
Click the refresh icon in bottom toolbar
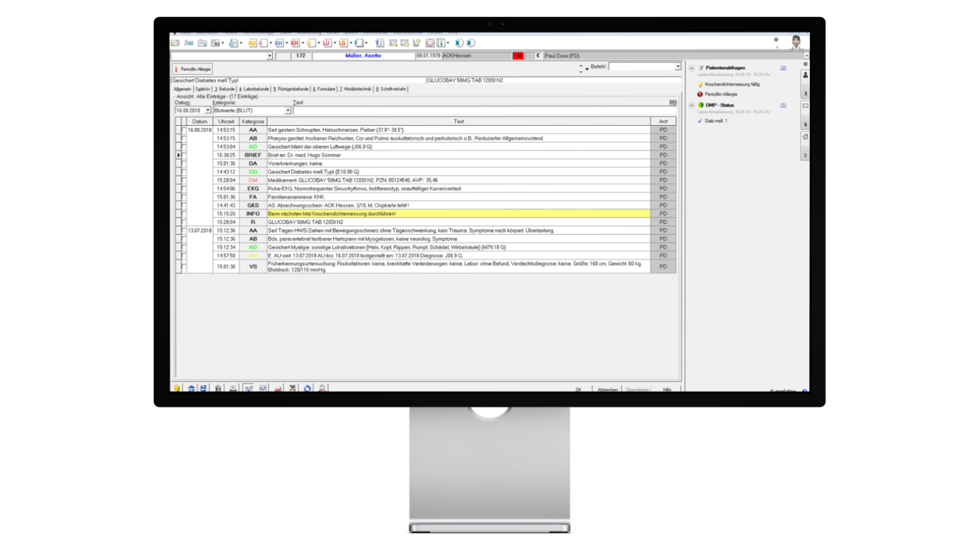(x=308, y=388)
